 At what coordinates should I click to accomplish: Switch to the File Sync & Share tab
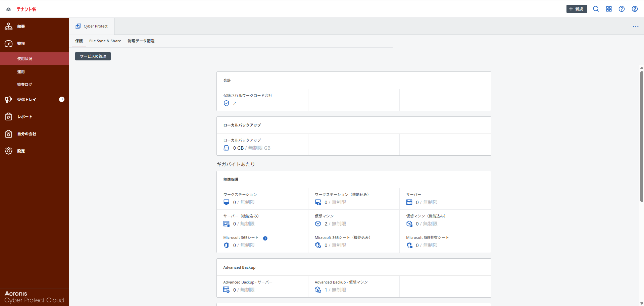[x=105, y=41]
